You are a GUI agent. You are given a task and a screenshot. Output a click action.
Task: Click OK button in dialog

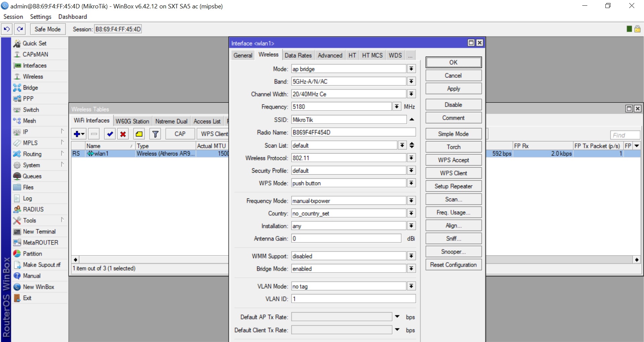point(453,62)
